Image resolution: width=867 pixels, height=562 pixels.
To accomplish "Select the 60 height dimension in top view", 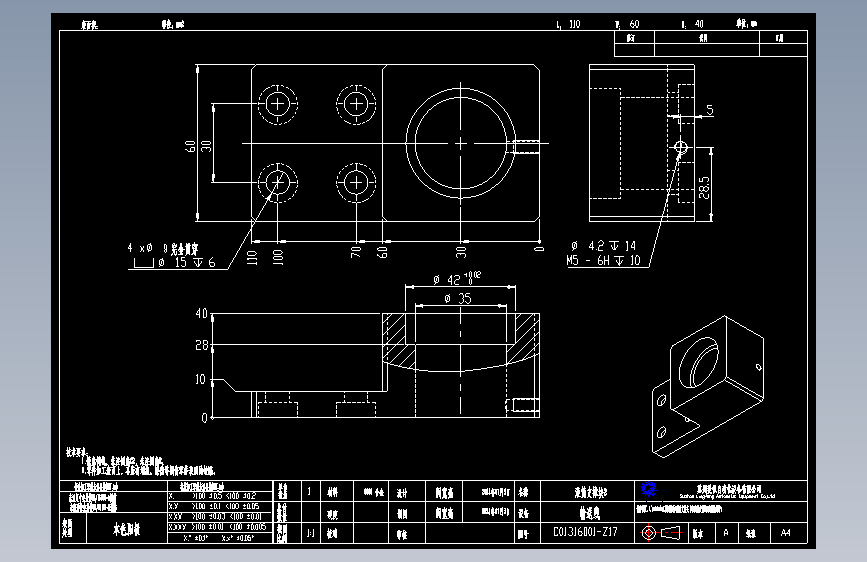I will [x=190, y=146].
